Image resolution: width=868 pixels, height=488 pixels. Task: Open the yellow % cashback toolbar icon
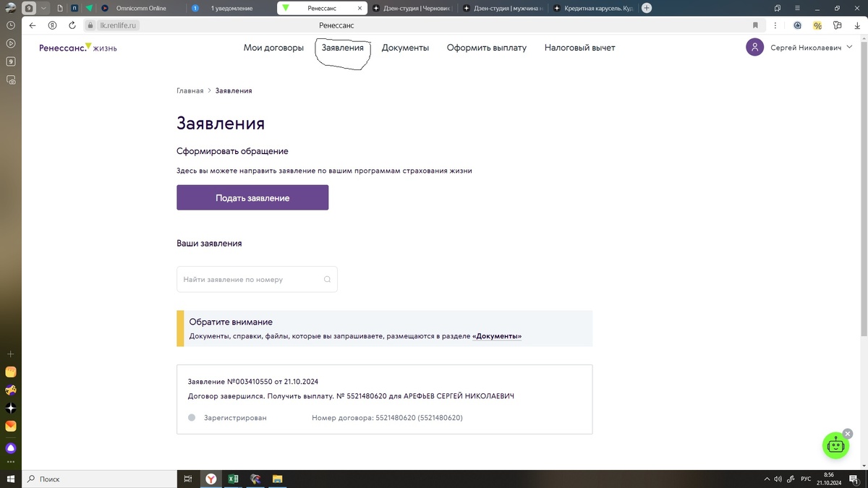(817, 25)
